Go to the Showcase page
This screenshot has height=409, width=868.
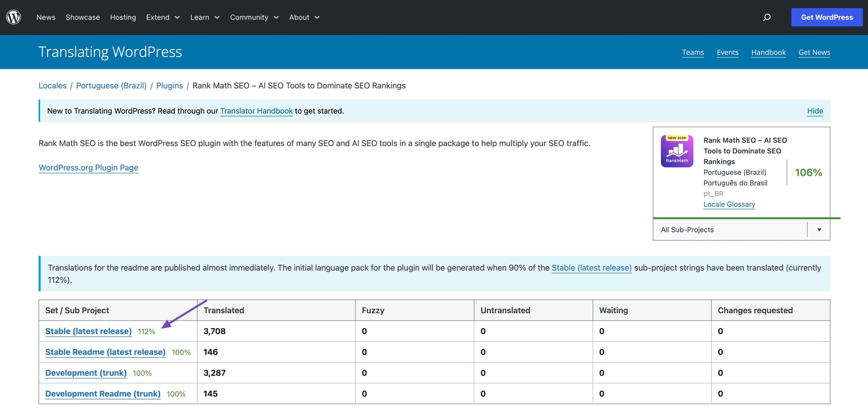[x=83, y=17]
